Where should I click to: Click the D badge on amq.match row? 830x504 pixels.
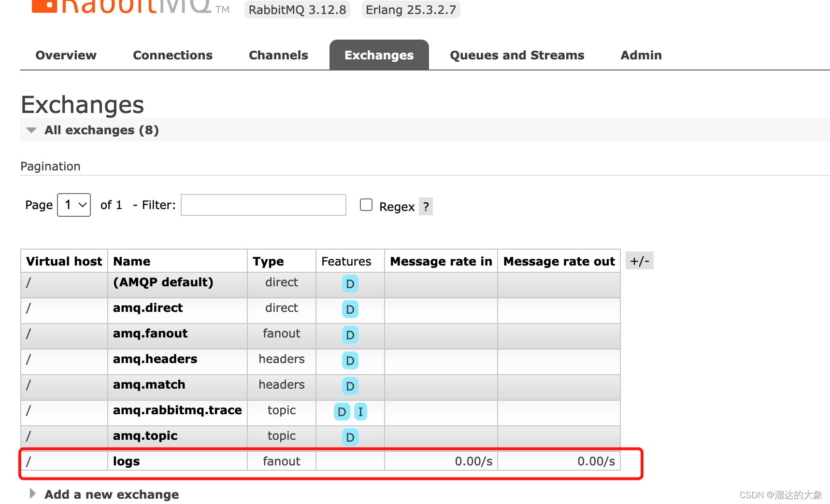350,386
